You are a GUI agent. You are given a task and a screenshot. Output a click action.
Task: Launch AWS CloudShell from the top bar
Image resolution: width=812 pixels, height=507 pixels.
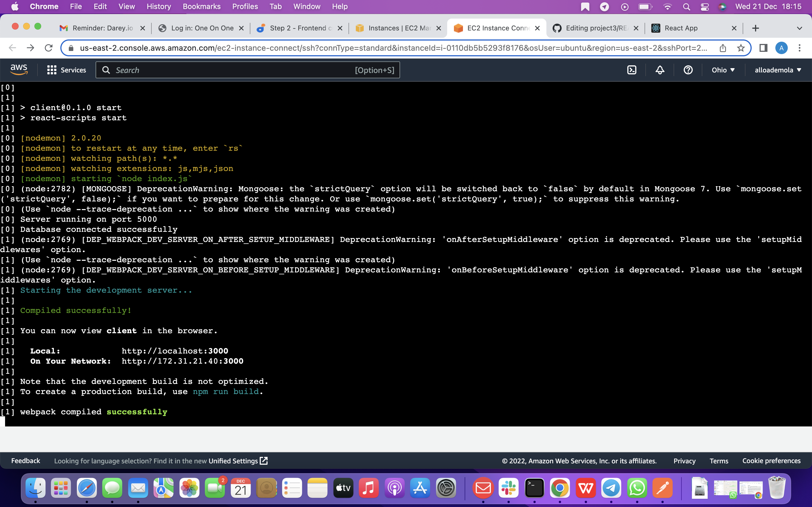click(632, 70)
